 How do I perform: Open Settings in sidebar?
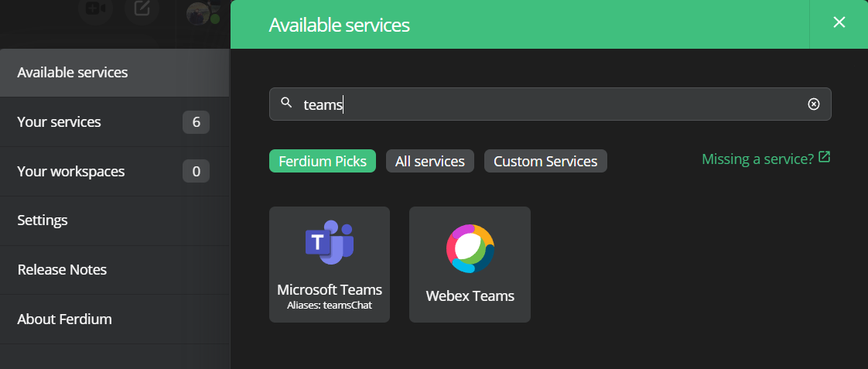tap(114, 220)
